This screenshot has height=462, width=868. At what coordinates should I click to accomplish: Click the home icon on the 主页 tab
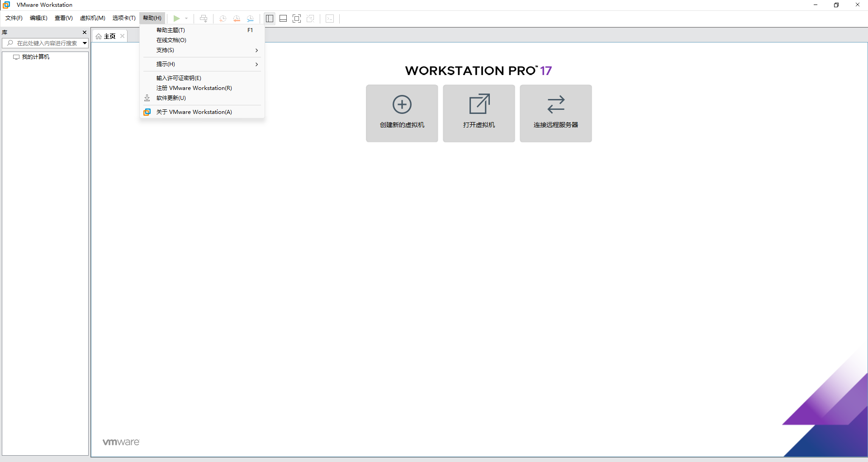pyautogui.click(x=99, y=36)
